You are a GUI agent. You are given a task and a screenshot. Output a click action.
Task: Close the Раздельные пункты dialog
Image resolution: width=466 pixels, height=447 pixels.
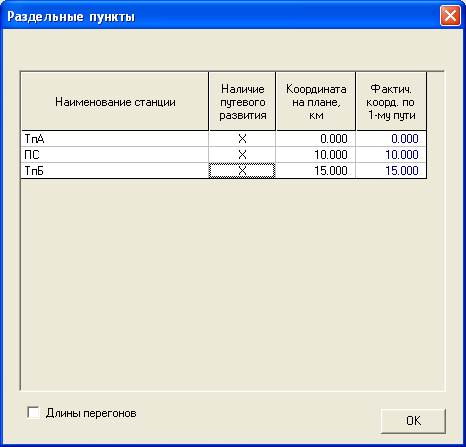(x=450, y=16)
